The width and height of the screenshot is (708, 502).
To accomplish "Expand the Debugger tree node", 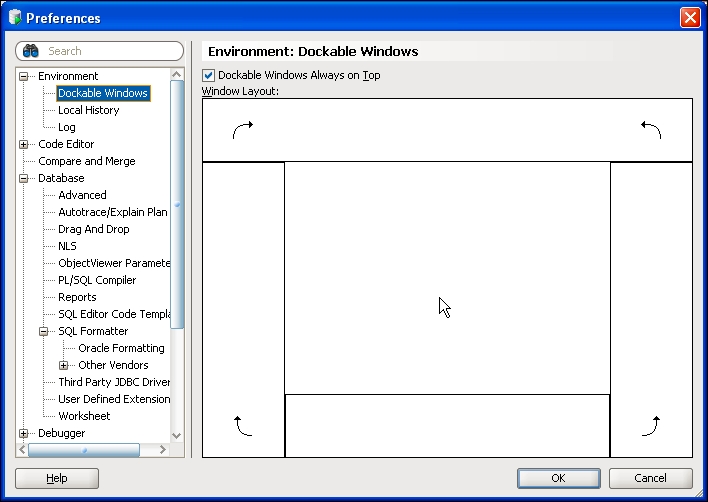I will coord(23,433).
